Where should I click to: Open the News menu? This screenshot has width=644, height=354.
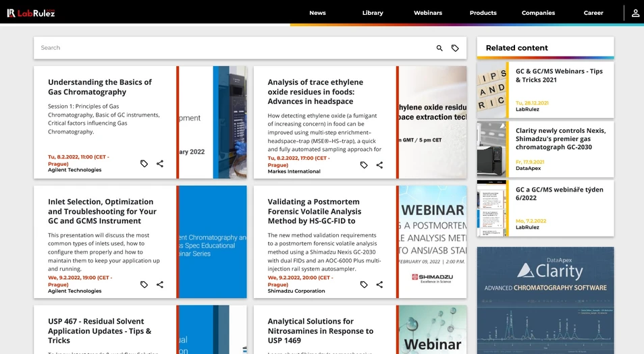click(x=317, y=13)
